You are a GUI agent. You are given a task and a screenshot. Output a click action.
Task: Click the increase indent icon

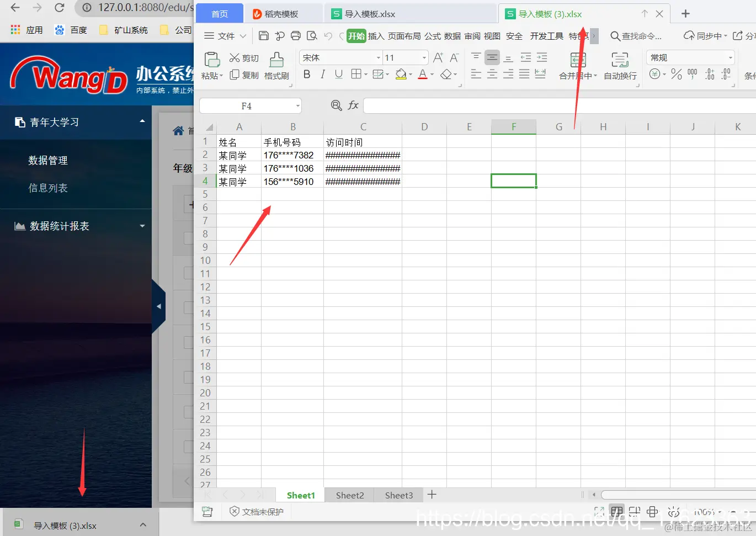pos(542,57)
